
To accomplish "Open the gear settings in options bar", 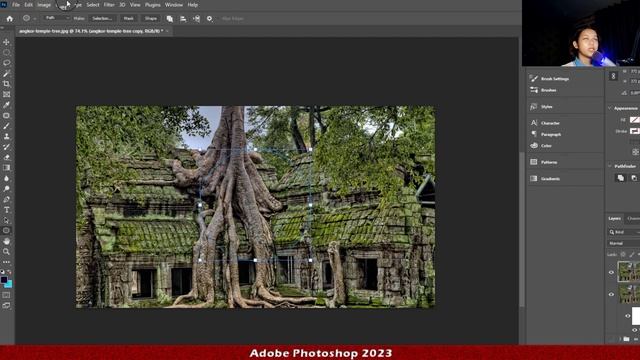I will coord(209,18).
